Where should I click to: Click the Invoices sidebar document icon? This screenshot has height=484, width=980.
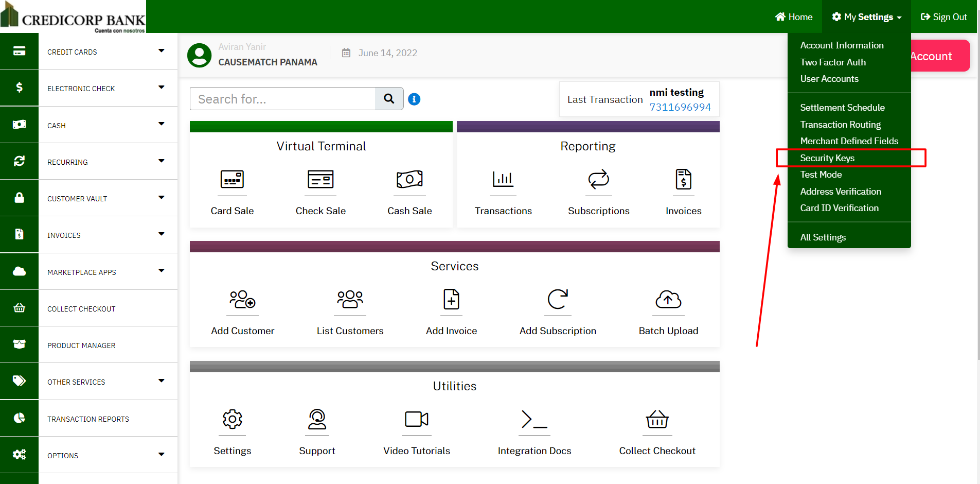click(x=19, y=234)
